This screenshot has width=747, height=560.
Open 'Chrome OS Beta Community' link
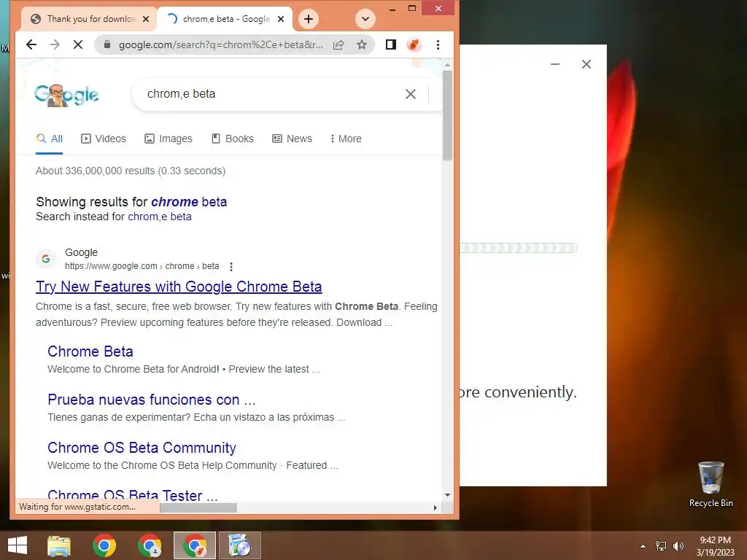click(x=142, y=448)
